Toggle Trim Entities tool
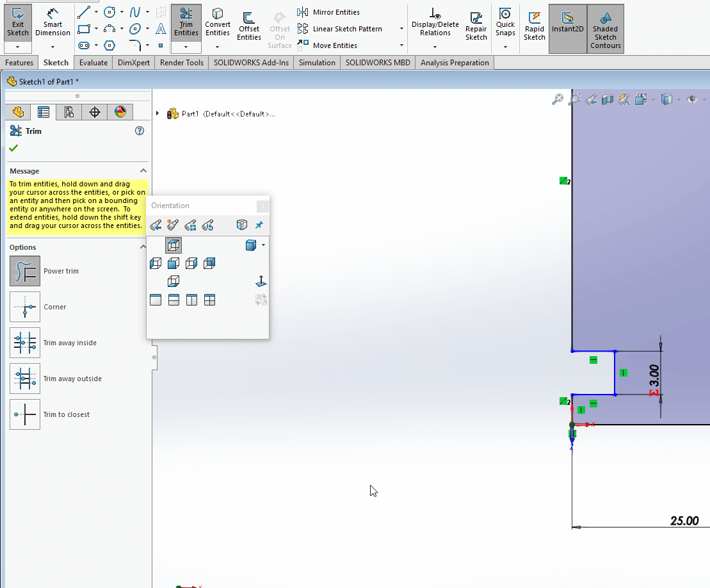The height and width of the screenshot is (588, 710). coord(186,22)
